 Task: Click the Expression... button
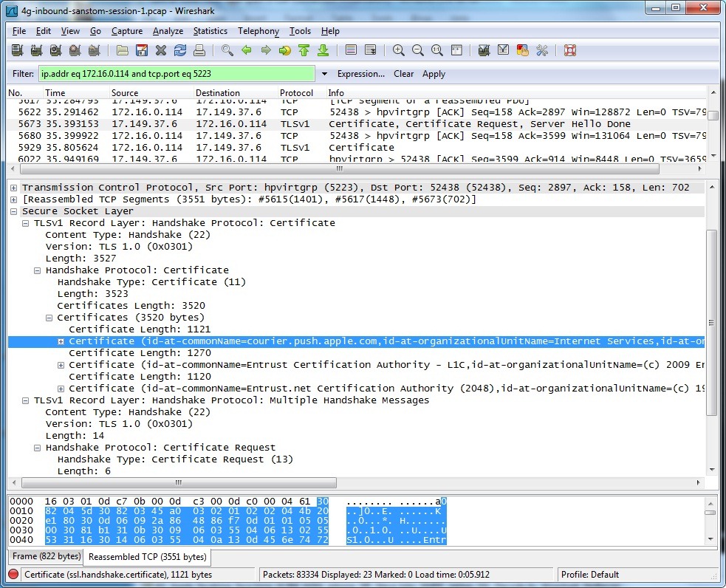coord(360,74)
